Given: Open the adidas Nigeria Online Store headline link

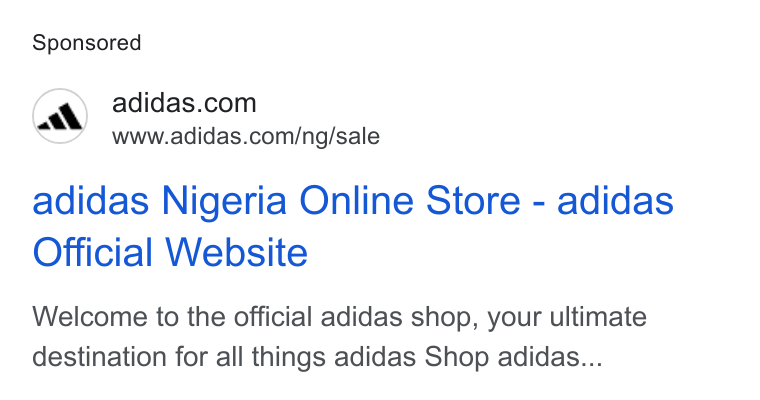Looking at the screenshot, I should [353, 226].
